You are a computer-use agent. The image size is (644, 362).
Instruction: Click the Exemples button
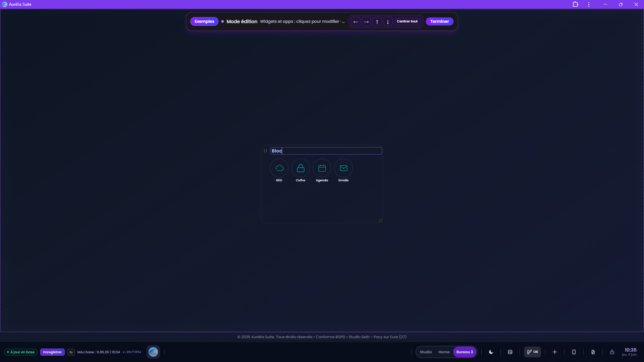click(204, 21)
